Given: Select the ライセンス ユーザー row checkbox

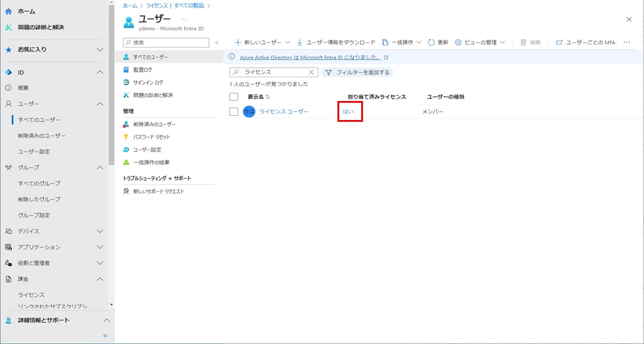Looking at the screenshot, I should [x=233, y=112].
